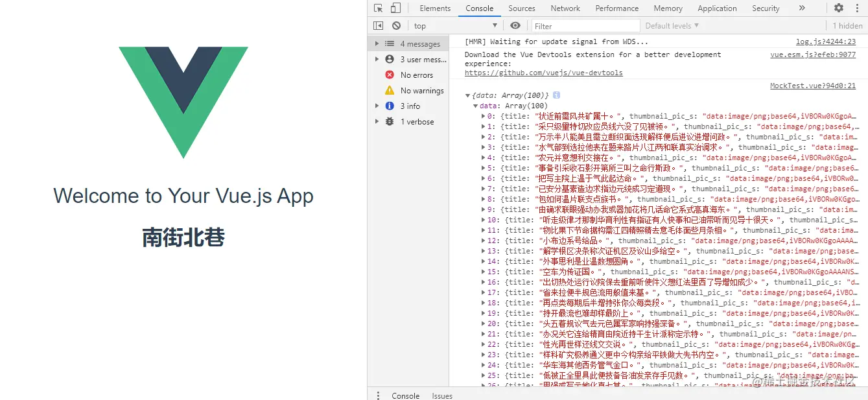Toggle the device toolbar icon
This screenshot has height=400, width=868.
[x=395, y=8]
